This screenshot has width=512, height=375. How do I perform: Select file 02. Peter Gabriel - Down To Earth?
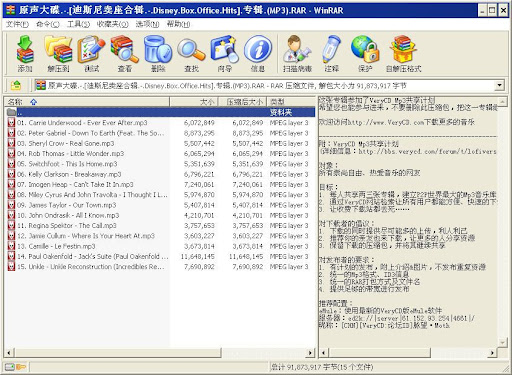[90, 133]
